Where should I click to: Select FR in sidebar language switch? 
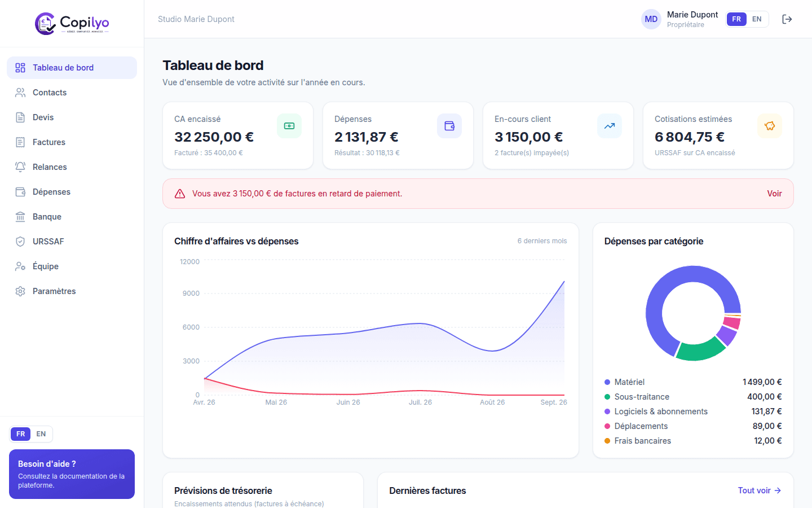coord(21,434)
